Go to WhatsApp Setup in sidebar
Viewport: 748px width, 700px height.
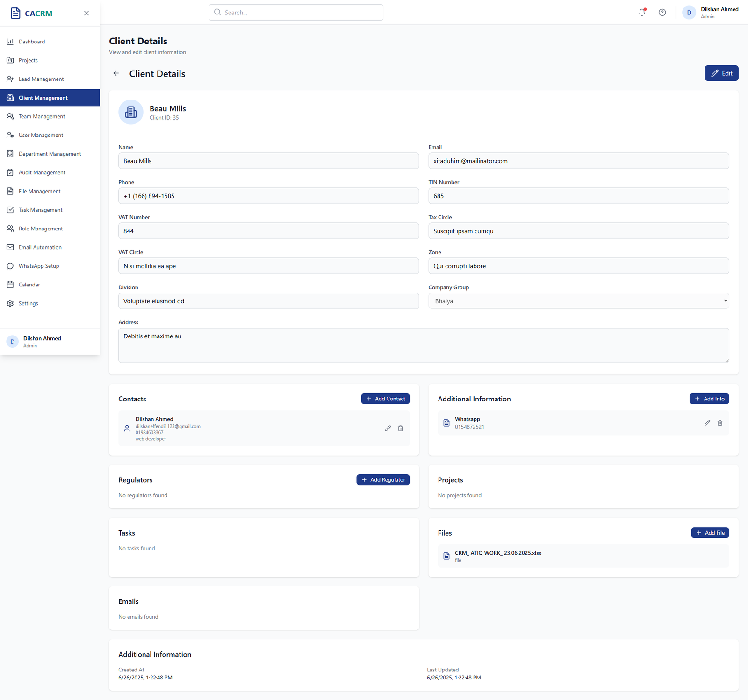(39, 266)
